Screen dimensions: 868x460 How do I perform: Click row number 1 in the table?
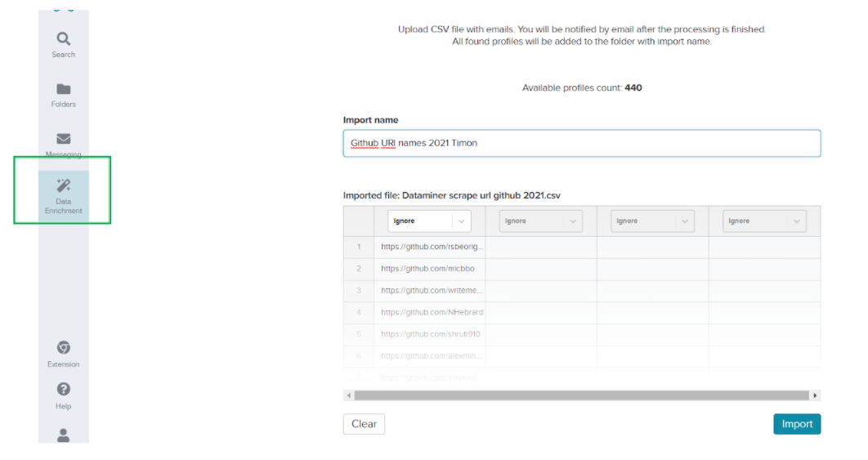tap(359, 247)
